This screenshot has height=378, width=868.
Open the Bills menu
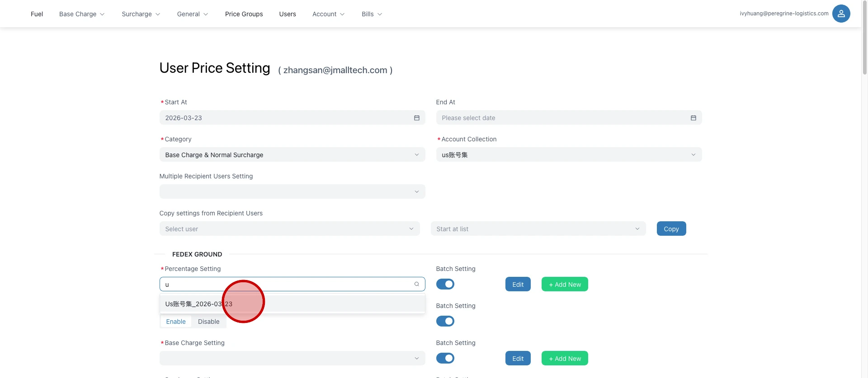(x=372, y=14)
